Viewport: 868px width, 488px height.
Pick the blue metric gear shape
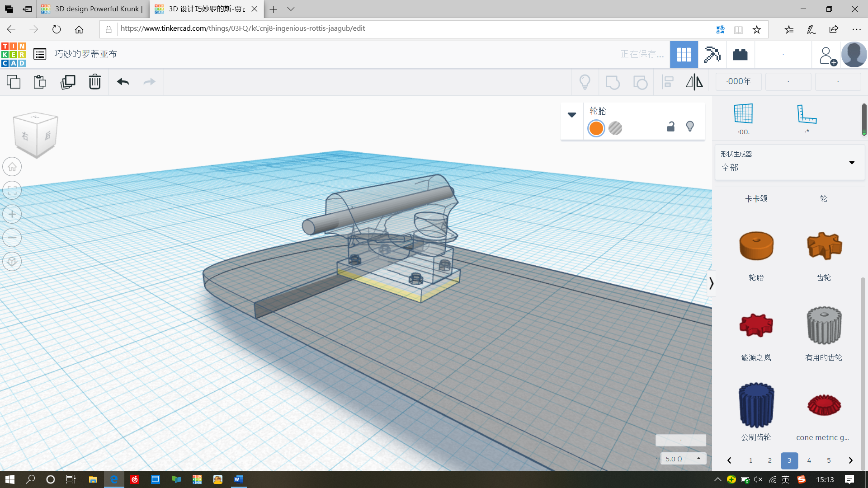pyautogui.click(x=756, y=405)
